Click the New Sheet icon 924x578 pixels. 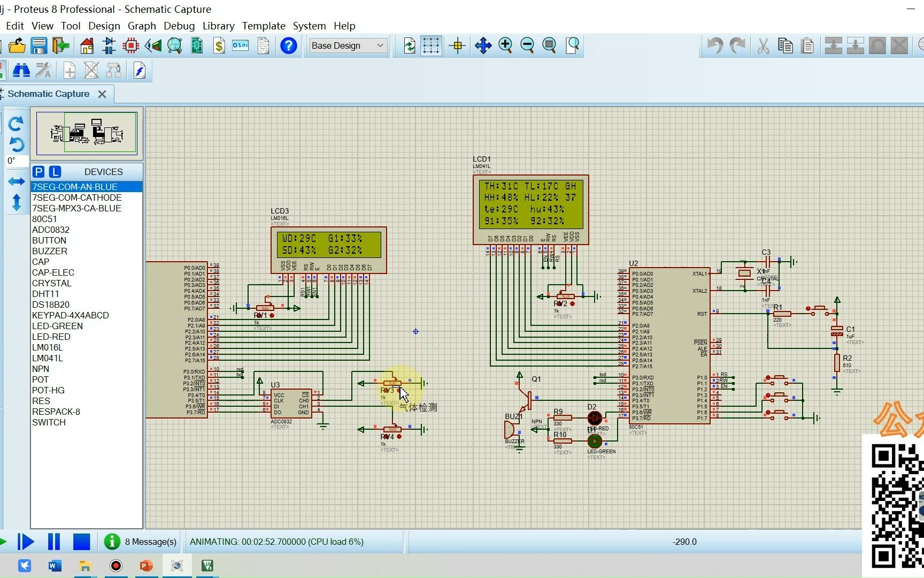[x=69, y=70]
